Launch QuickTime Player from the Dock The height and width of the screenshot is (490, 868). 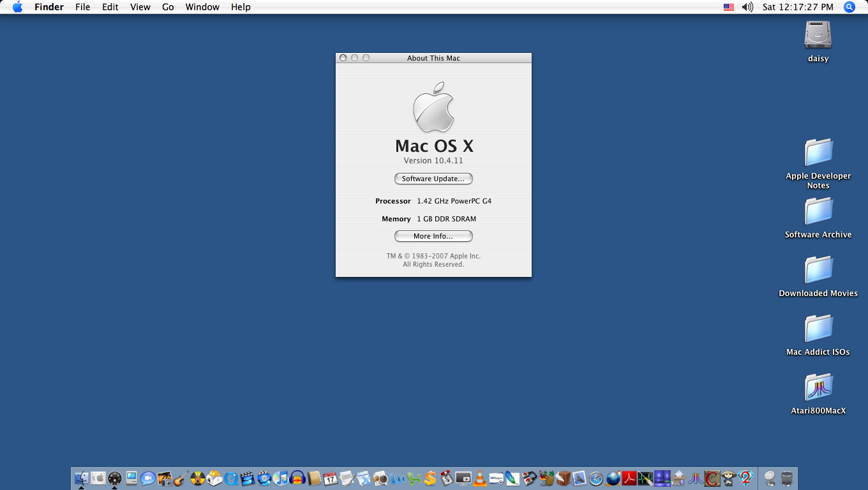[x=230, y=478]
